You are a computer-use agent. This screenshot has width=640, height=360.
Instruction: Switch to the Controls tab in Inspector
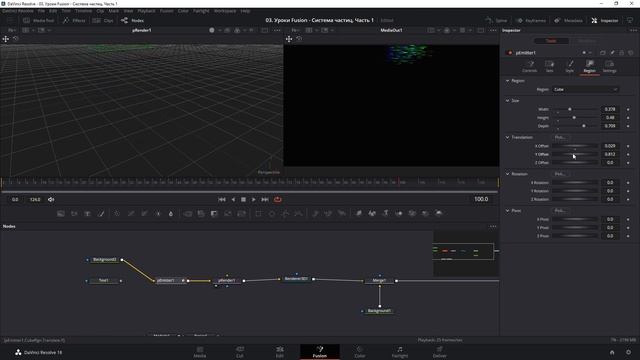pyautogui.click(x=530, y=66)
